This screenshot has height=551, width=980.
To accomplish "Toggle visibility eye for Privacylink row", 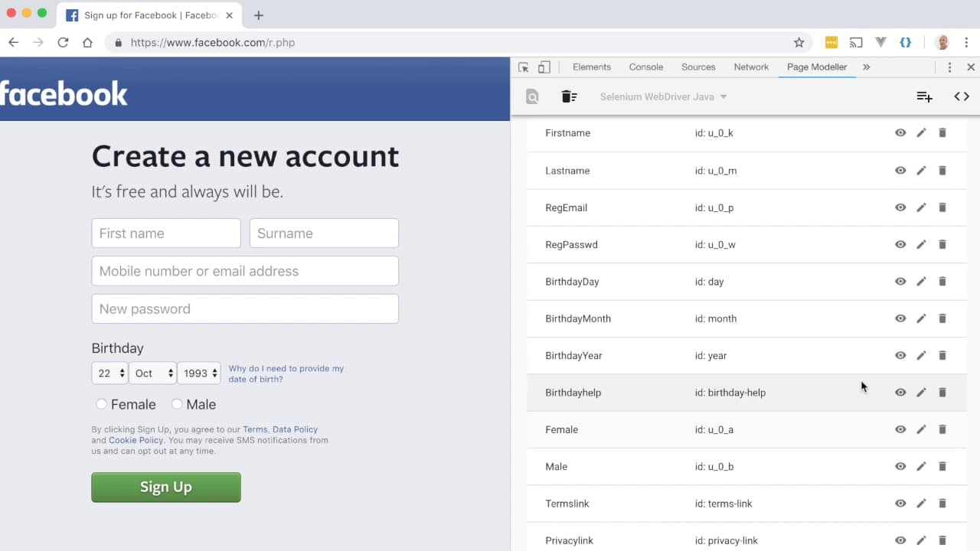I will 900,540.
